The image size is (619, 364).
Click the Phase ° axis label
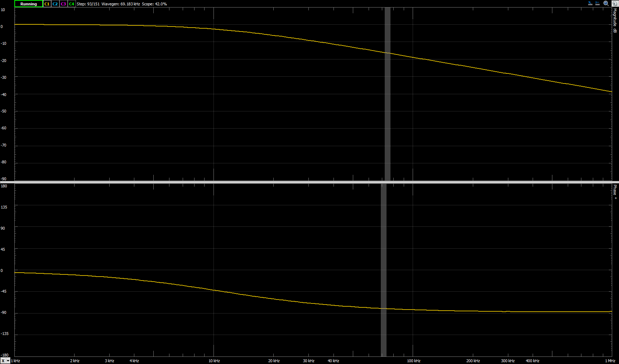[x=615, y=192]
